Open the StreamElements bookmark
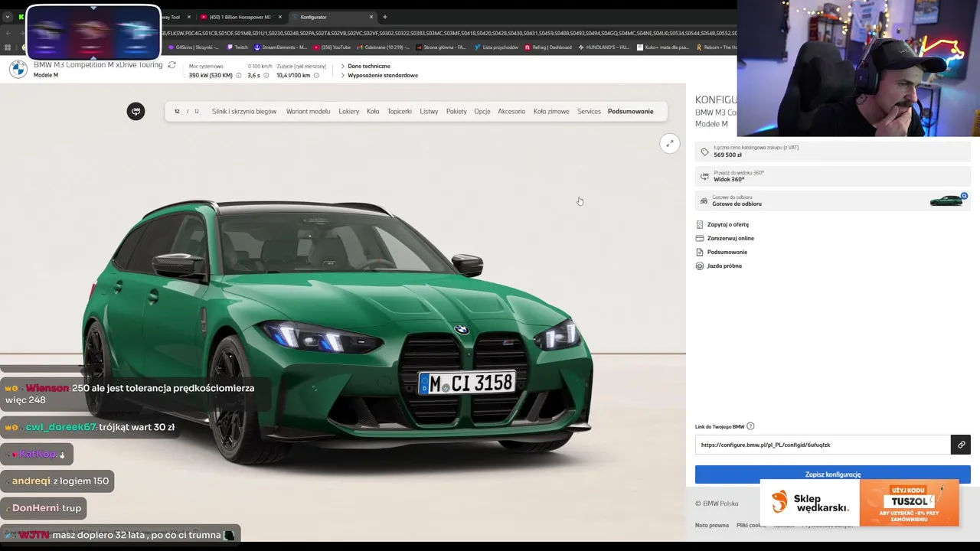The width and height of the screenshot is (980, 551). 281,47
